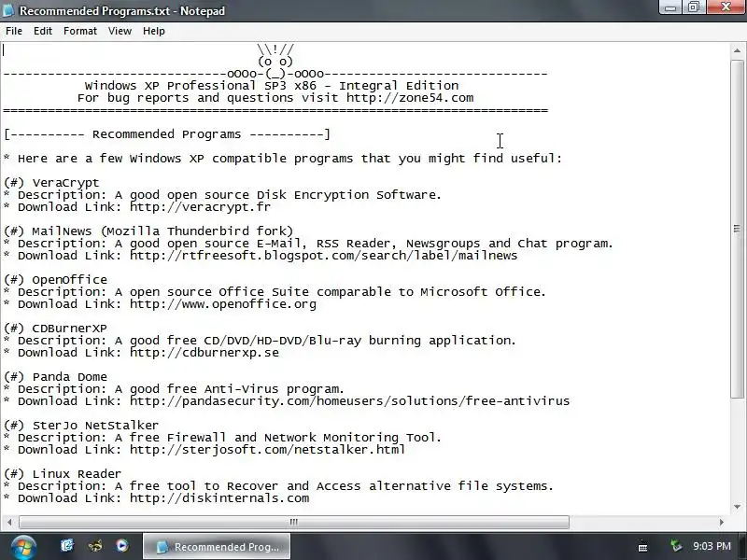Click the "(#) MailNews" heading line
Image resolution: width=747 pixels, height=560 pixels.
[x=148, y=231]
